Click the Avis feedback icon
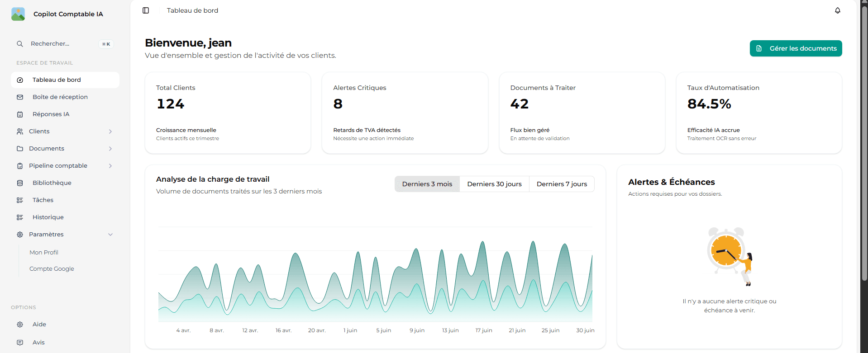This screenshot has width=868, height=353. point(20,343)
